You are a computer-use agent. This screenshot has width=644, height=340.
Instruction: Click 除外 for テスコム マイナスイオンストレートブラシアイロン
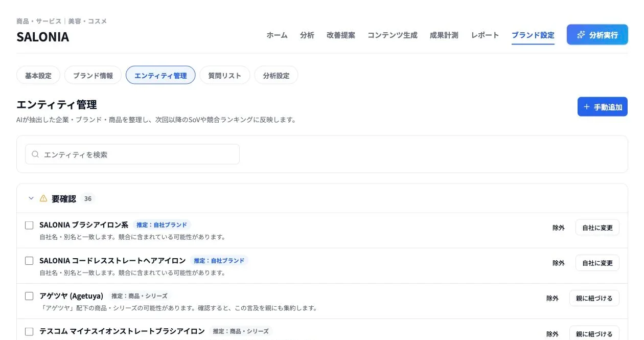pos(553,333)
